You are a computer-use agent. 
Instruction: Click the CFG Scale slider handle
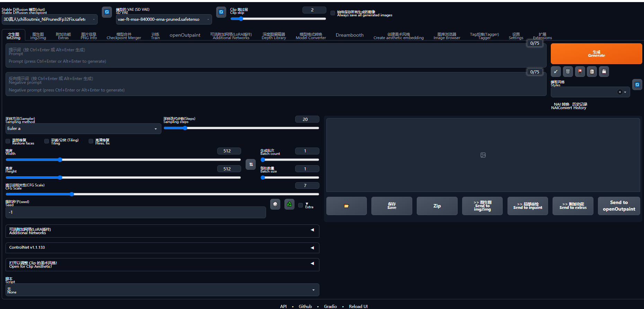[72, 194]
